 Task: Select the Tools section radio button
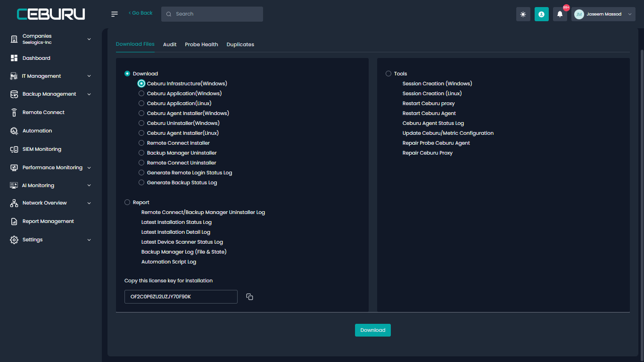tap(388, 74)
